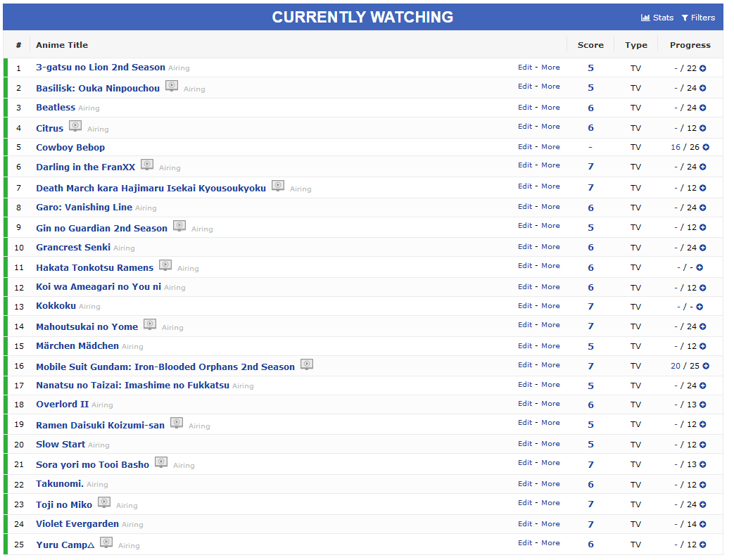Screen dimensions: 734x560
Task: Sort list by Score column
Action: pos(590,46)
